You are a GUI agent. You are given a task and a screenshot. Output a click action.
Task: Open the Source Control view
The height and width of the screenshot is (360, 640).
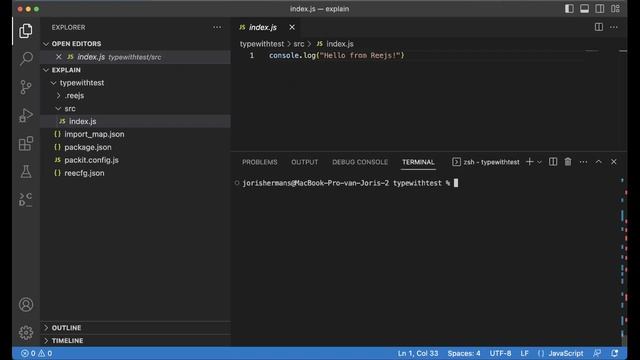point(26,87)
